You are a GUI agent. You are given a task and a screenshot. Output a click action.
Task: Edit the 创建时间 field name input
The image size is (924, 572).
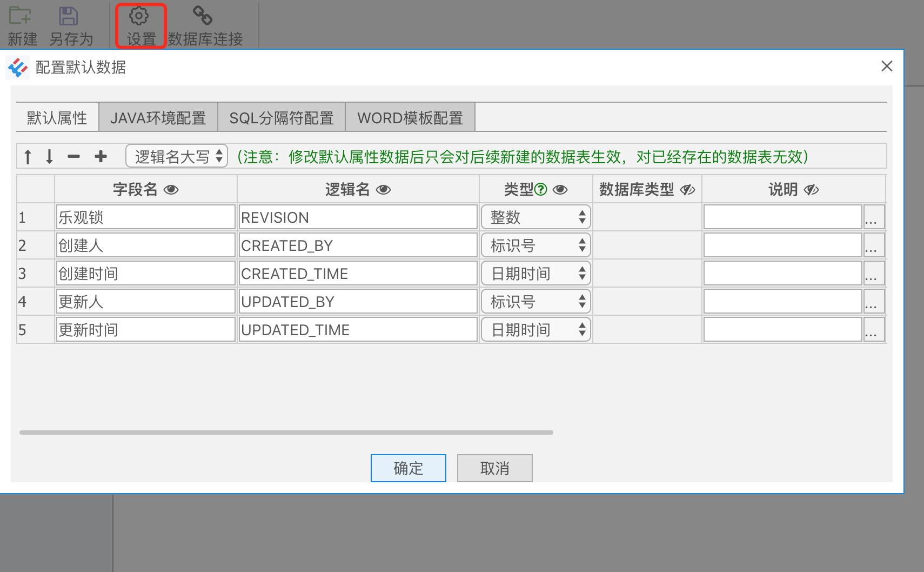click(x=146, y=274)
